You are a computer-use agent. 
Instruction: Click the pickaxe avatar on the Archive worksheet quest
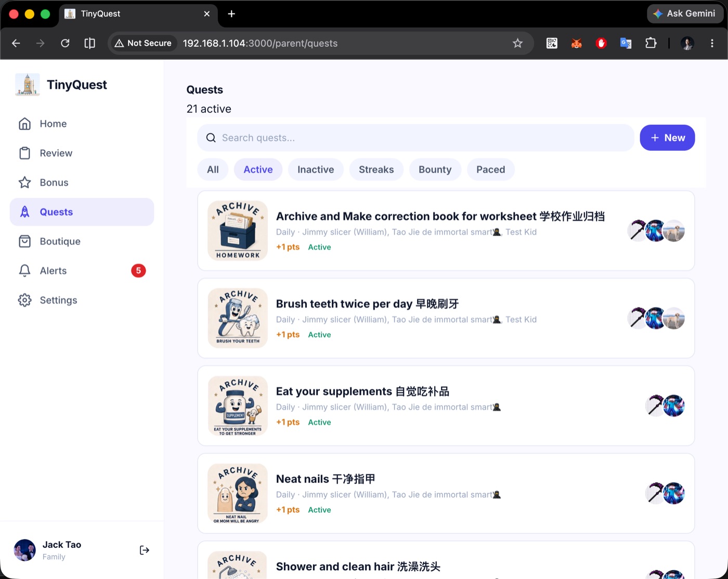click(x=636, y=231)
